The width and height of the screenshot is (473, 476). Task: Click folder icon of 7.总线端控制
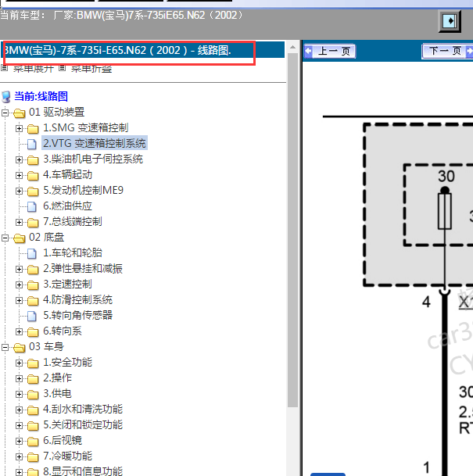click(33, 223)
